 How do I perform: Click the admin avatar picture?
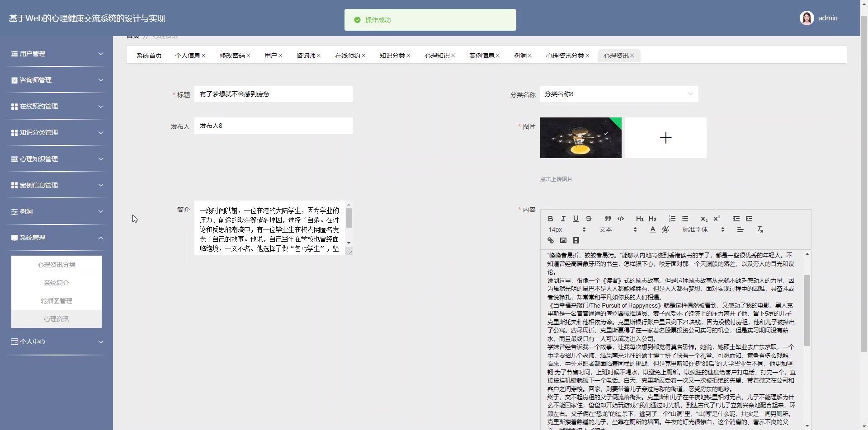[x=807, y=18]
